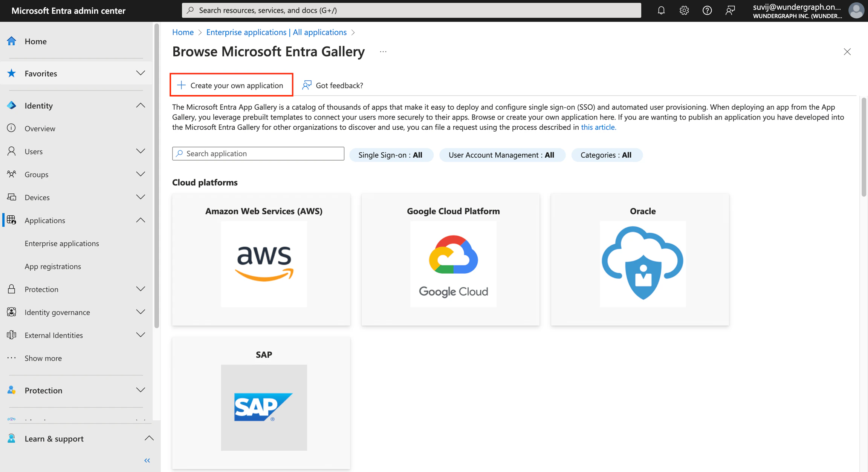Collapse the Identity section chevron
The height and width of the screenshot is (472, 868).
coord(140,105)
